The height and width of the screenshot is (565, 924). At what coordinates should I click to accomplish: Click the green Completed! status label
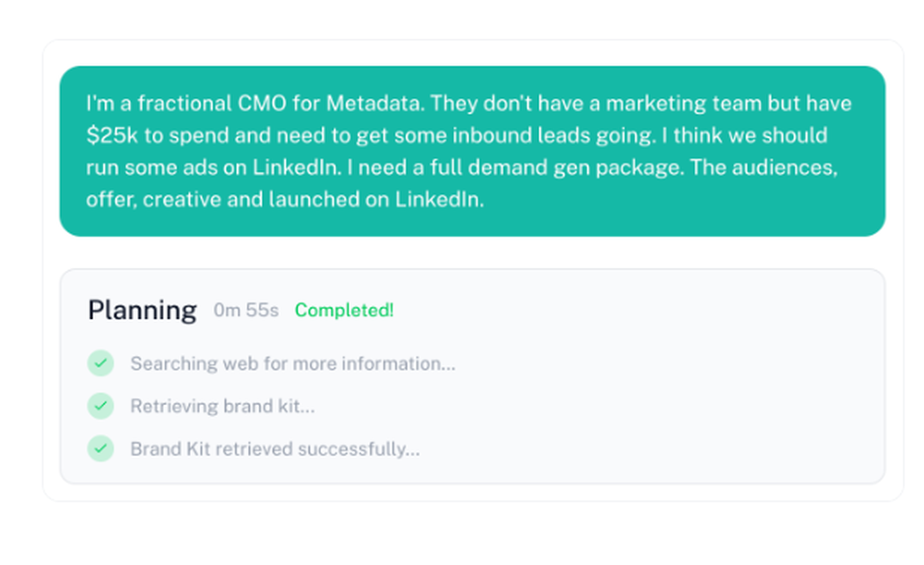(344, 311)
